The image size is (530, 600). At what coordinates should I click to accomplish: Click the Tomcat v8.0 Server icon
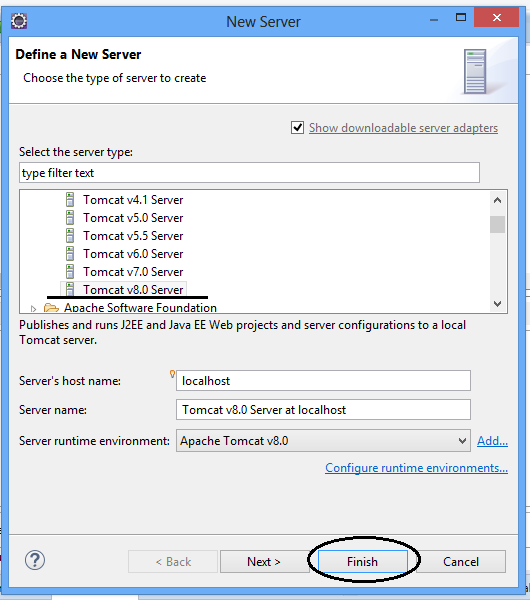pyautogui.click(x=70, y=289)
